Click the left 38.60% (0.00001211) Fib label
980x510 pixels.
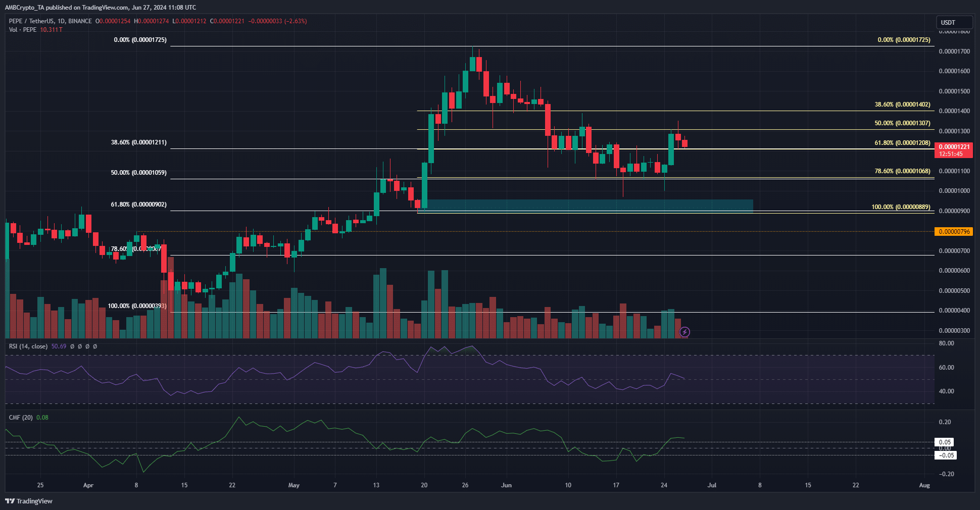point(138,142)
